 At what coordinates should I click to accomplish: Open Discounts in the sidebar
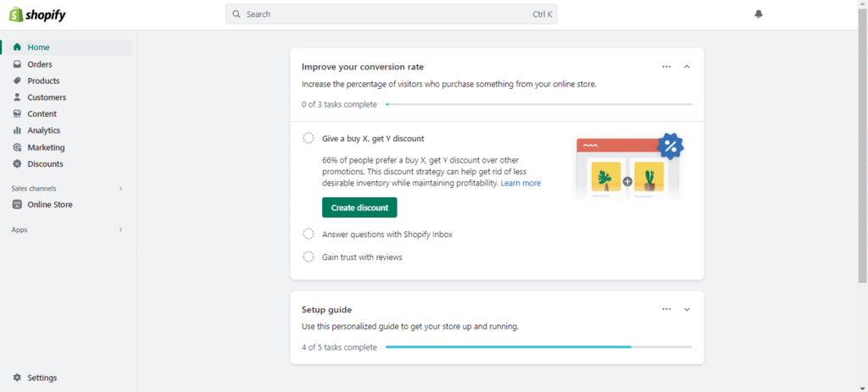pos(45,163)
